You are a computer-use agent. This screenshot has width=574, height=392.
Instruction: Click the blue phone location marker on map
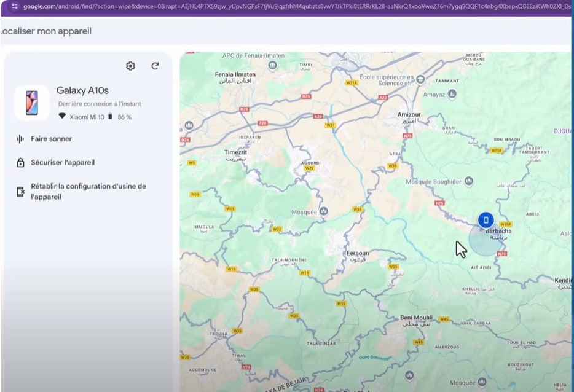(x=486, y=220)
